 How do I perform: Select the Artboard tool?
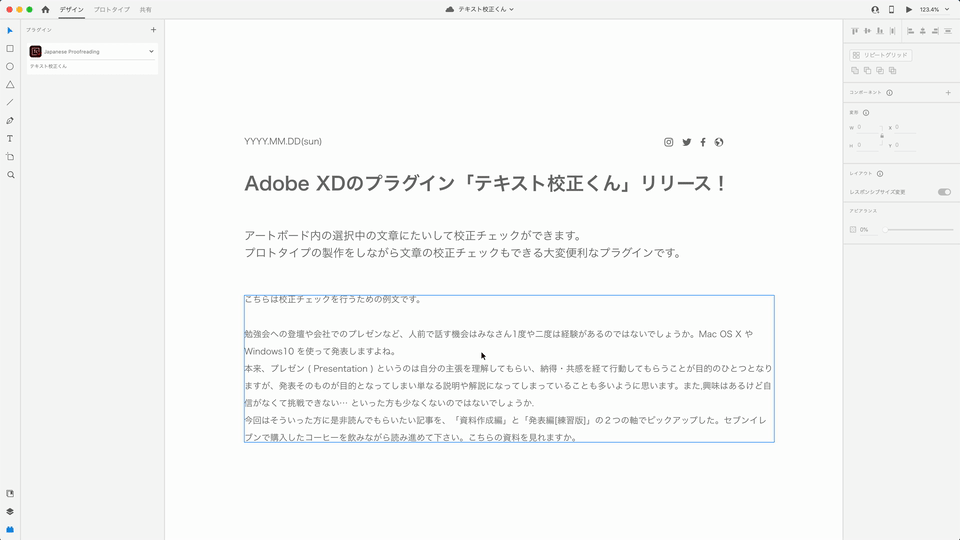[10, 157]
